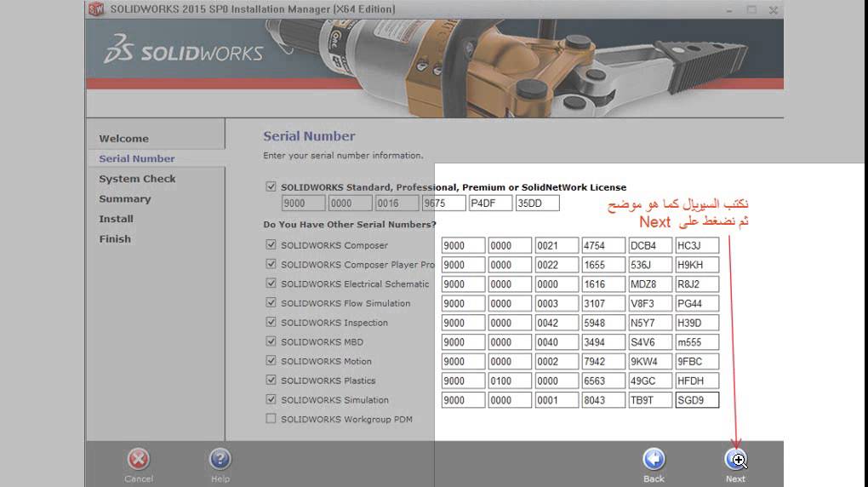
Task: Uncheck SOLIDWORKS Standard, Professional, Premium license checkbox
Action: [x=271, y=186]
